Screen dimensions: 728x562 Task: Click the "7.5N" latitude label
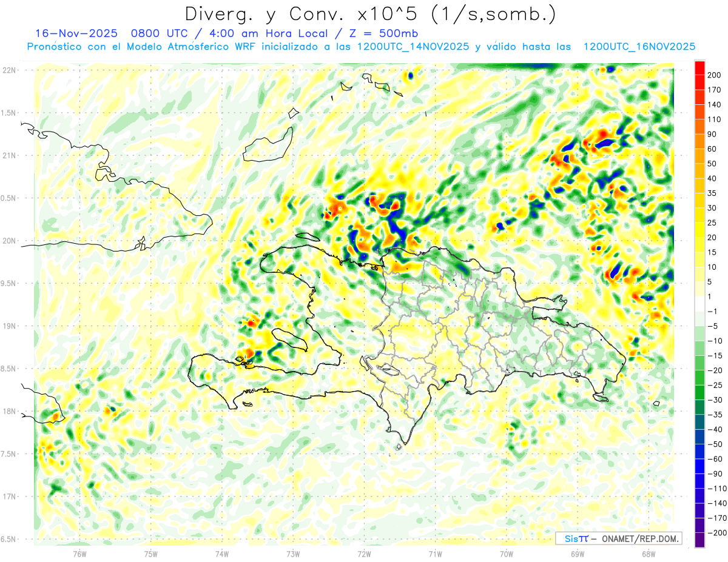pyautogui.click(x=8, y=454)
